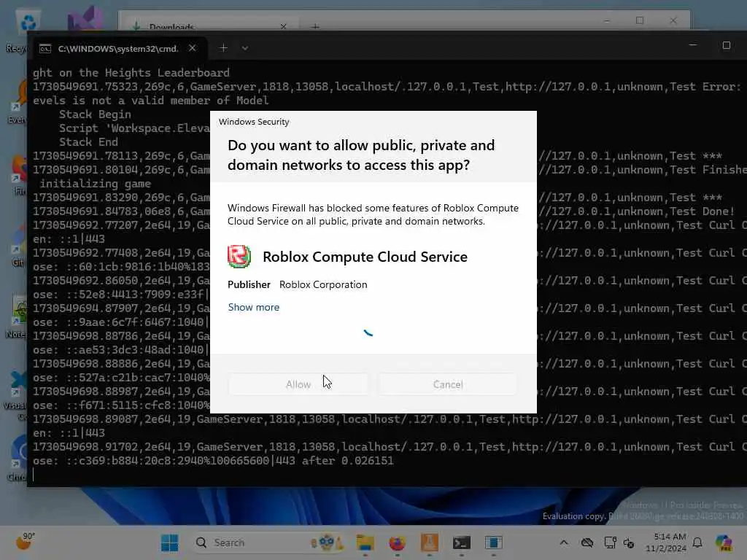
Task: Click the Roblox Compute Cloud Service icon
Action: point(239,256)
